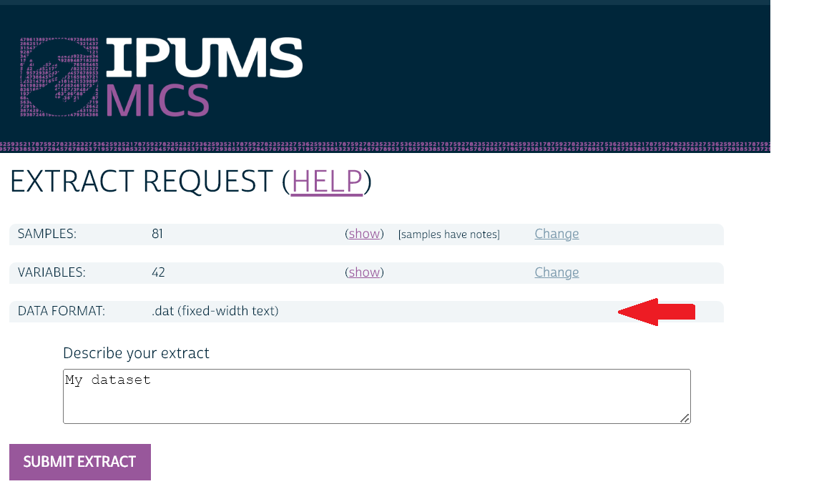The width and height of the screenshot is (824, 504).
Task: Click Submit Extract to request the dataset
Action: [79, 462]
